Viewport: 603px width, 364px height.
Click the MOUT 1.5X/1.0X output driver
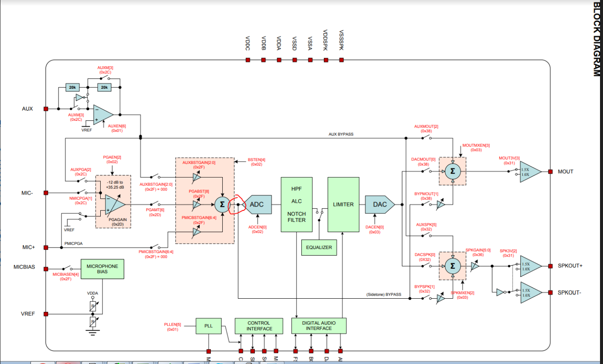click(530, 172)
